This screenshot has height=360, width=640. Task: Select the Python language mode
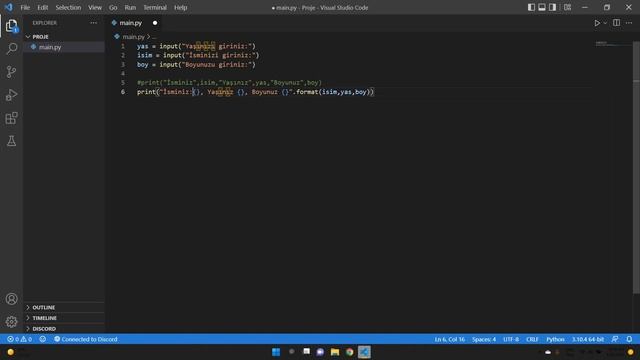pos(555,339)
